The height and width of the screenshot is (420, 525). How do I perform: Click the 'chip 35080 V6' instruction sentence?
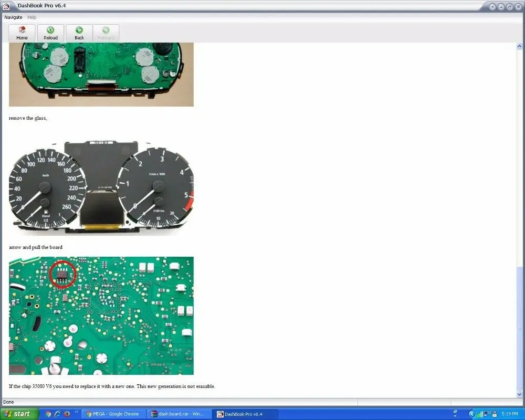click(112, 386)
